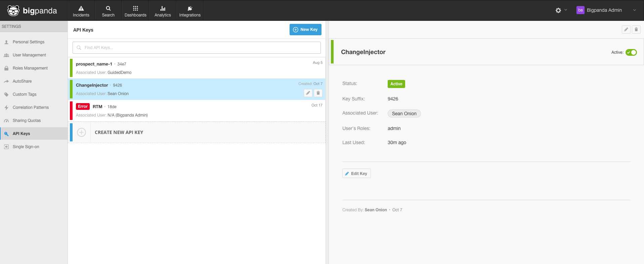The height and width of the screenshot is (264, 644).
Task: Open the Analytics tab
Action: (x=163, y=11)
